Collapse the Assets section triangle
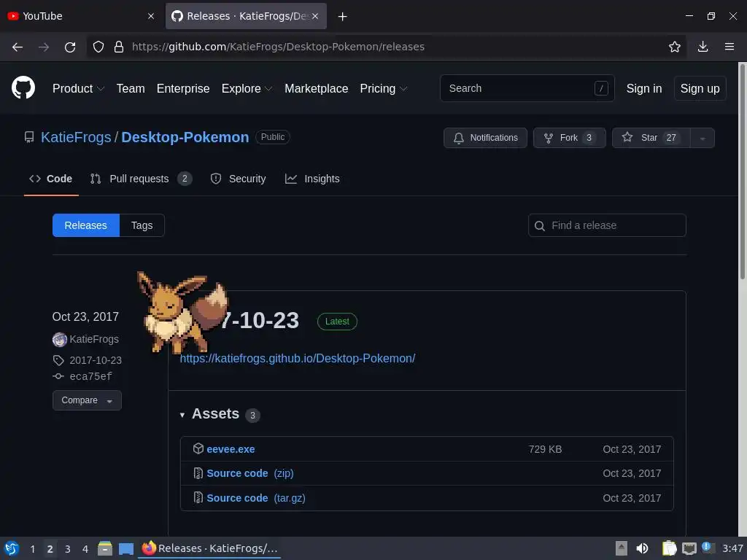 coord(182,415)
